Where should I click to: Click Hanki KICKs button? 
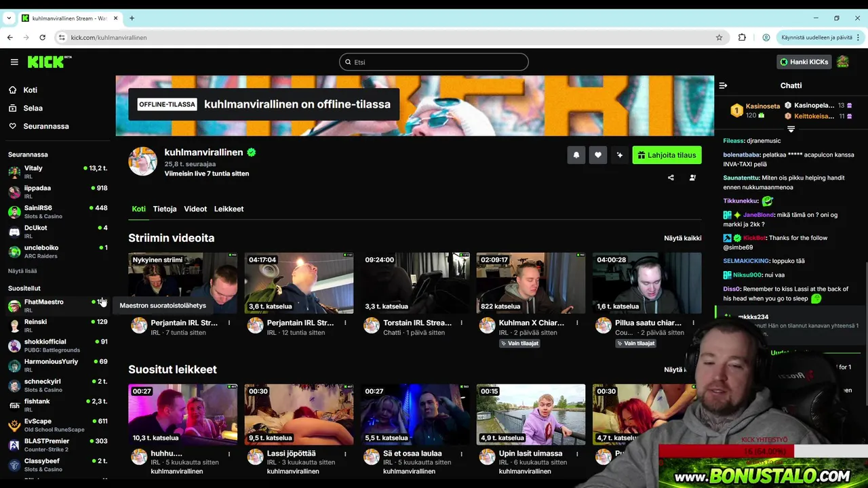click(x=804, y=62)
